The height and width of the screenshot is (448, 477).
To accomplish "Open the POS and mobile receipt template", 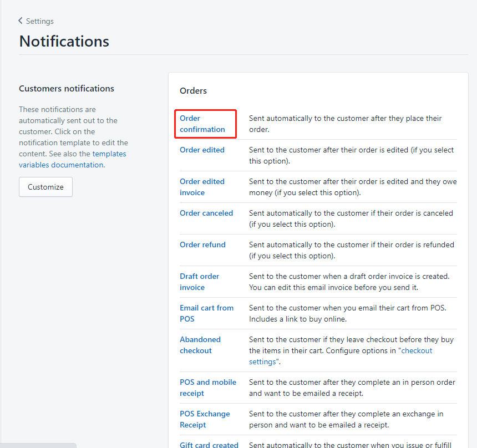I will [208, 388].
